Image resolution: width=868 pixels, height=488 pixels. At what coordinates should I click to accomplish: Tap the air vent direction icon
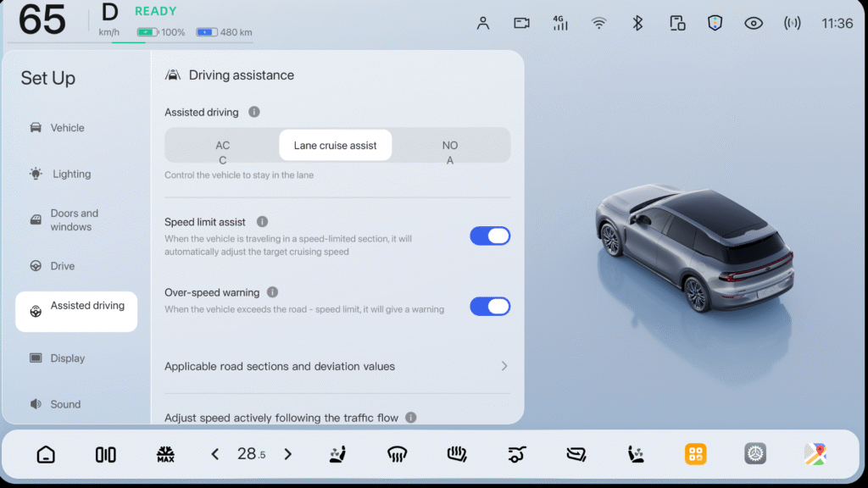tap(576, 454)
